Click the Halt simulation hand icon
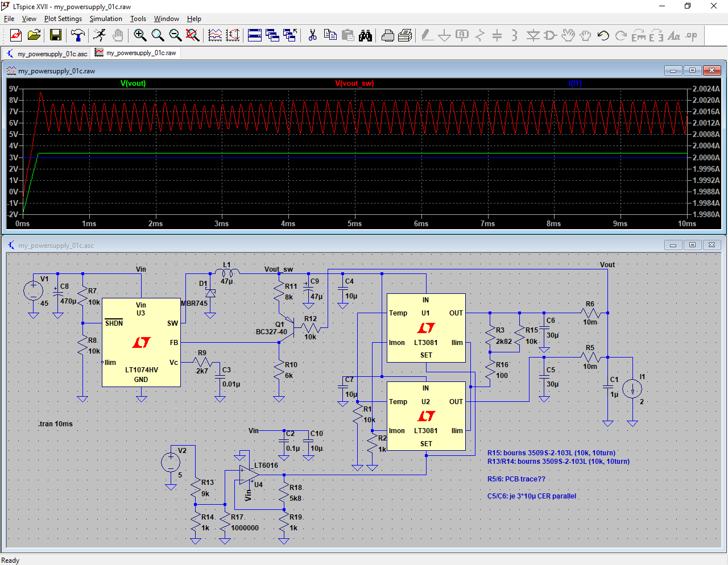 pos(117,35)
